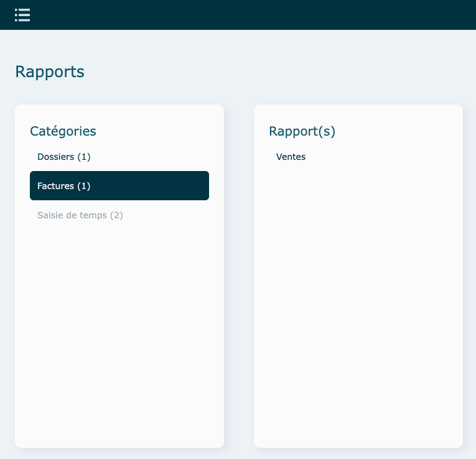Screen dimensions: 476x459
Task: Open the Ventes report
Action: click(x=291, y=157)
